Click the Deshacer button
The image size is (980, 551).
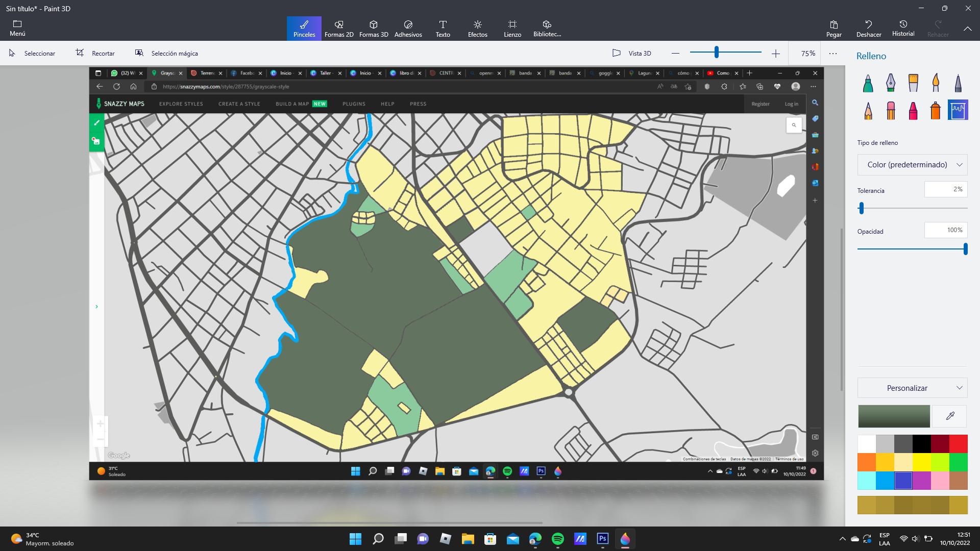pyautogui.click(x=868, y=29)
